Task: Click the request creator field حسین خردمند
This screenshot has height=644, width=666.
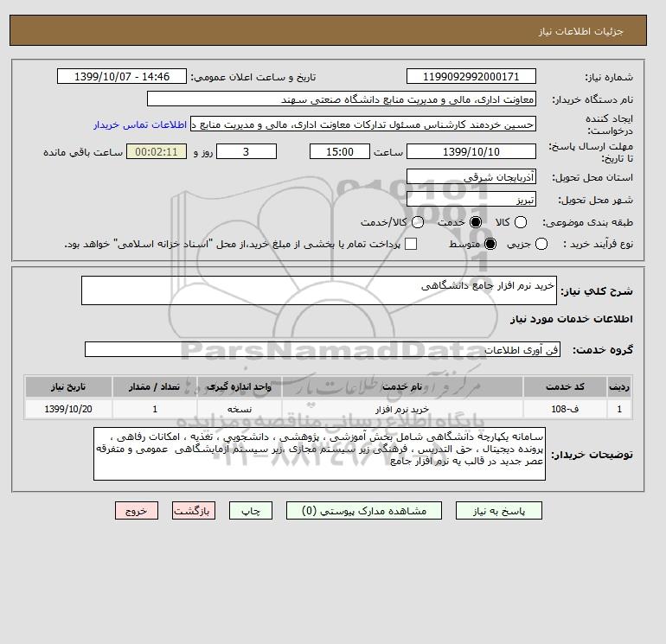Action: (x=363, y=124)
